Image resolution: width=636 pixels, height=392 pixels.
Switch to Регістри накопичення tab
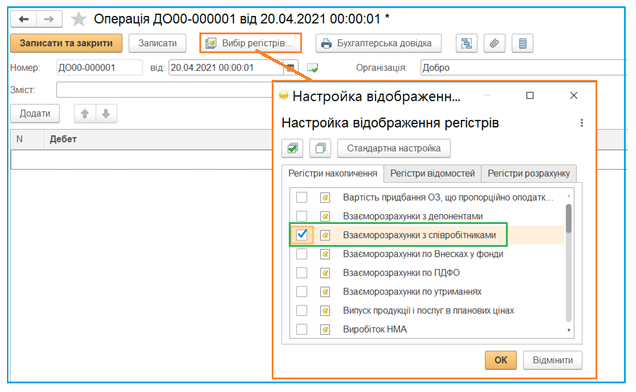pyautogui.click(x=333, y=173)
